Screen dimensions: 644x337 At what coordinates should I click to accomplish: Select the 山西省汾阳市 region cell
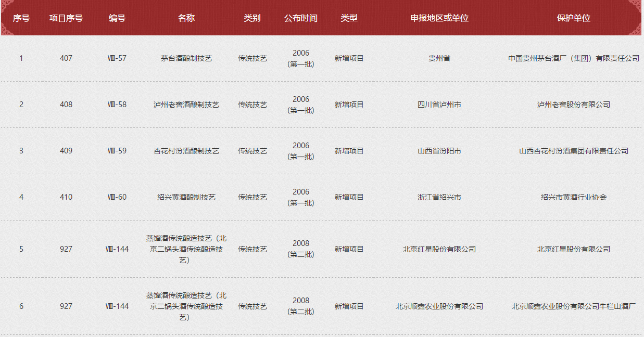tap(439, 151)
